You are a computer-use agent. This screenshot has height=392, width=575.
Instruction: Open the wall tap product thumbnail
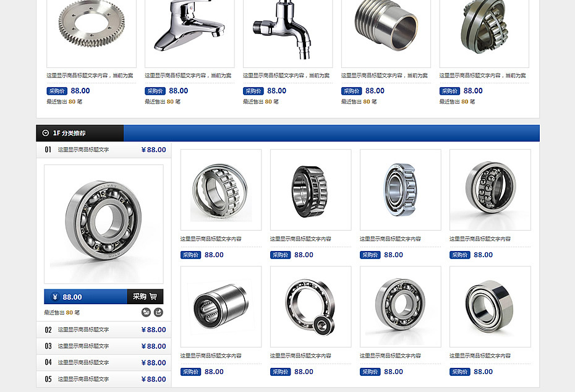click(x=288, y=33)
